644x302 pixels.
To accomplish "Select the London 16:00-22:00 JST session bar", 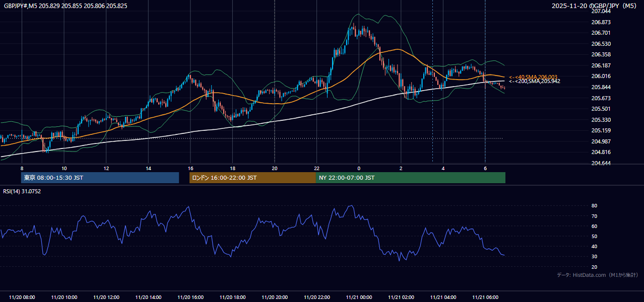I will pos(252,178).
